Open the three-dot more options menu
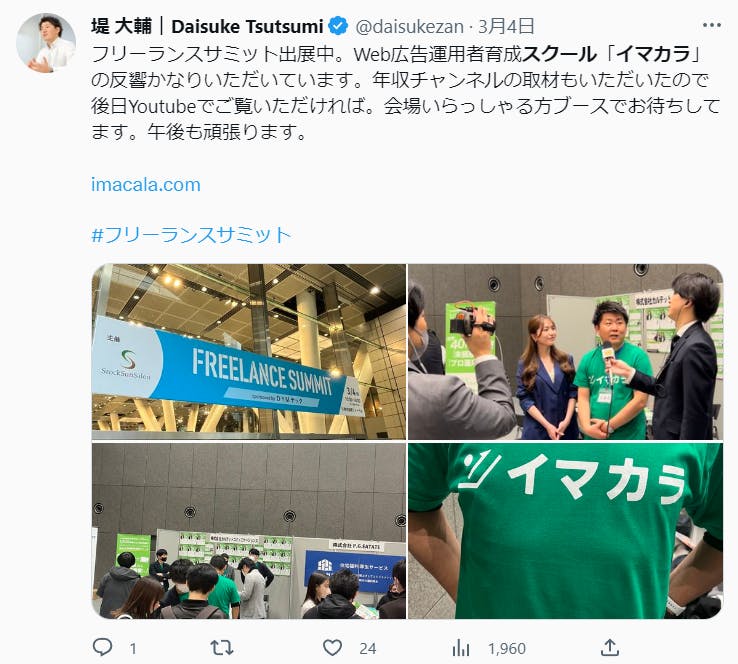The image size is (738, 664). [x=712, y=25]
